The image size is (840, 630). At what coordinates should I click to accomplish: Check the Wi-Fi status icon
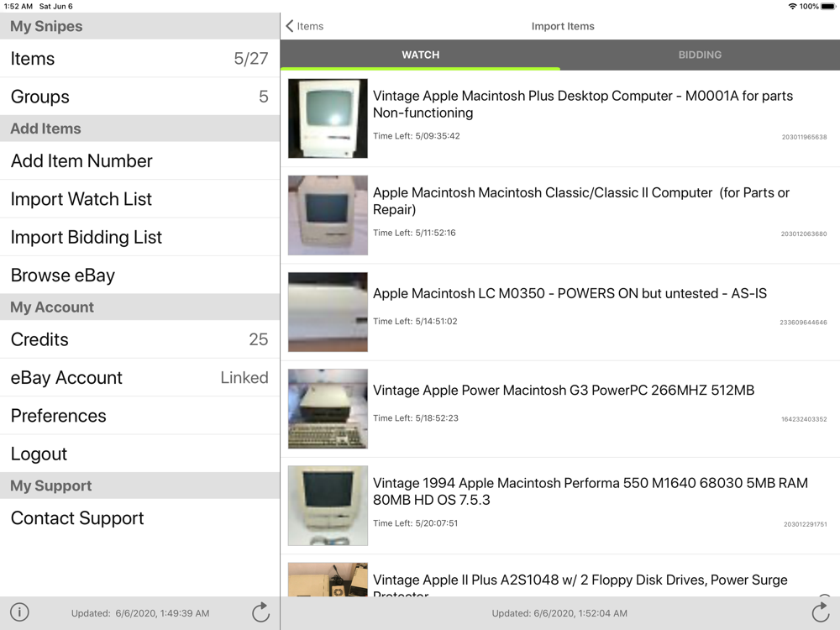[792, 7]
